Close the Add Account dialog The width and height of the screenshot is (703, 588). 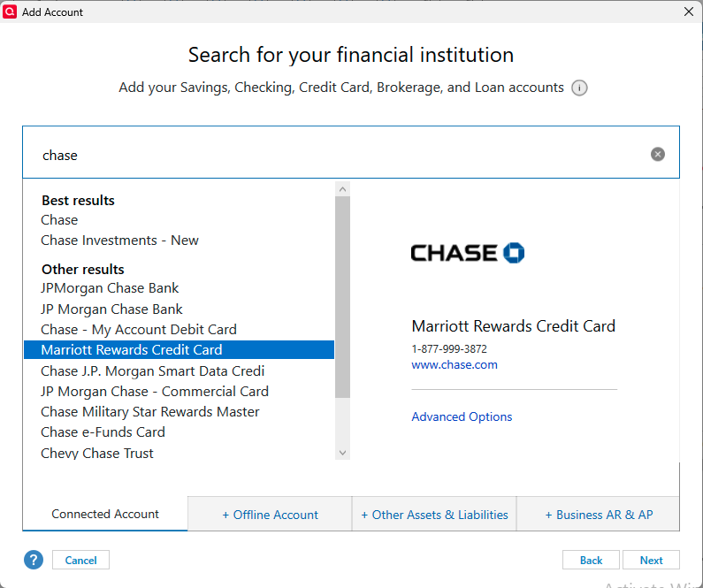tap(689, 11)
